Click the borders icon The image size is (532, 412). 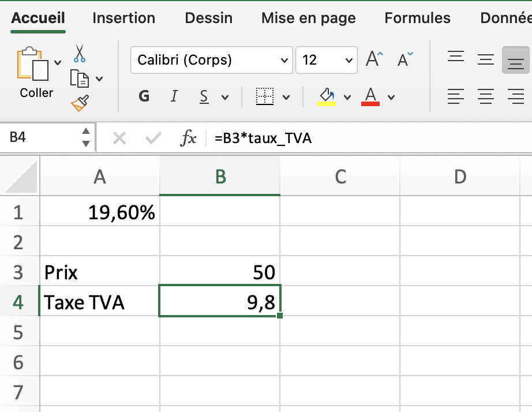point(265,96)
